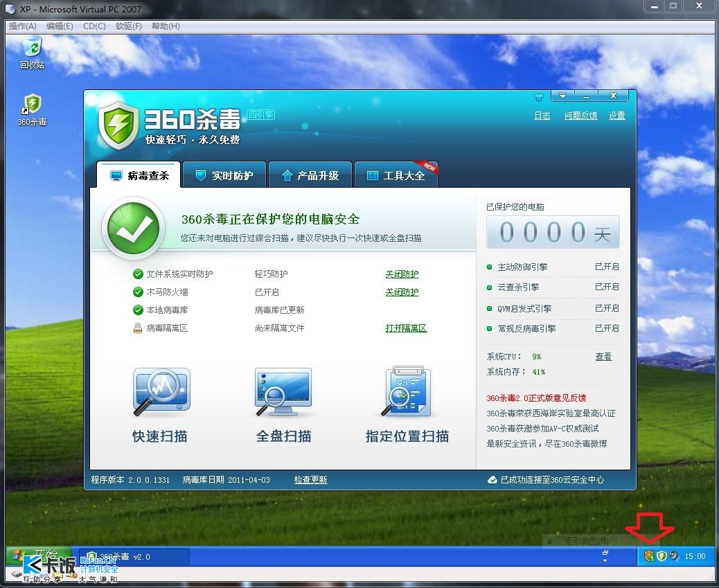Click 已成功连接至360云安全中心 status text
The image size is (719, 588).
[x=552, y=480]
